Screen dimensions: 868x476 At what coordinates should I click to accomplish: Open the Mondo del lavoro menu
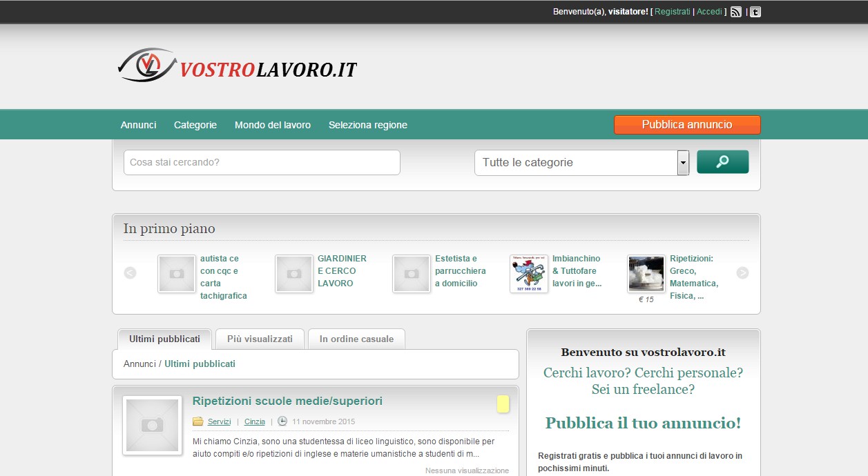pos(273,125)
